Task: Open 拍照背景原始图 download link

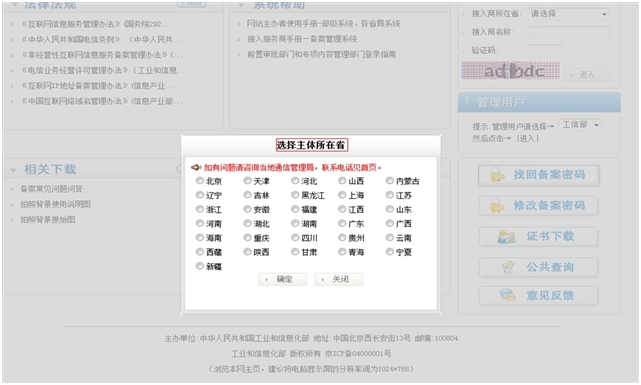Action: (x=48, y=220)
